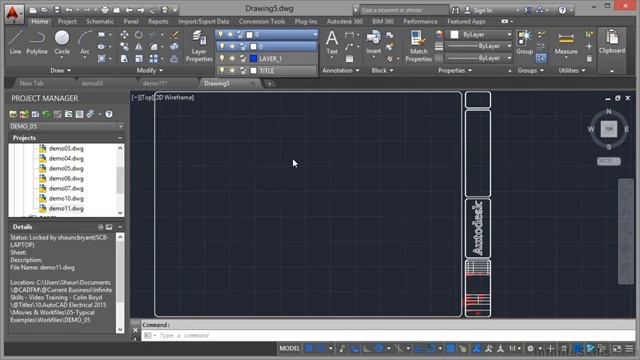Viewport: 640px width, 360px height.
Task: Open the Import/Export Data tab
Action: click(203, 21)
